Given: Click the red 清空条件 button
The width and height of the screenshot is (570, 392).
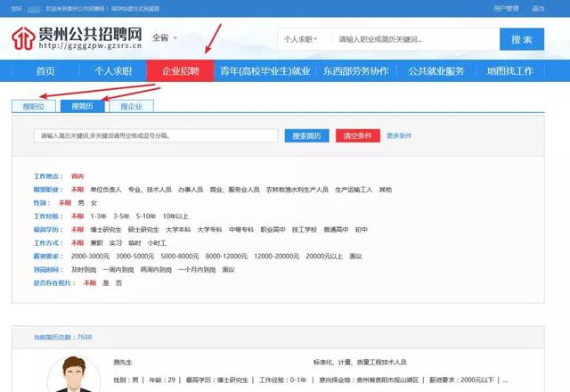Looking at the screenshot, I should pos(357,136).
